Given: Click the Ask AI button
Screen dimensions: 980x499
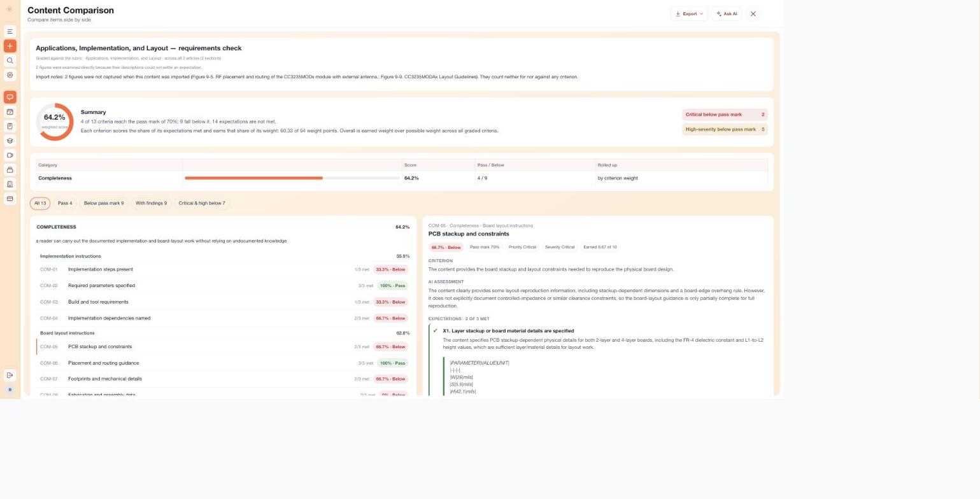Looking at the screenshot, I should pos(727,13).
